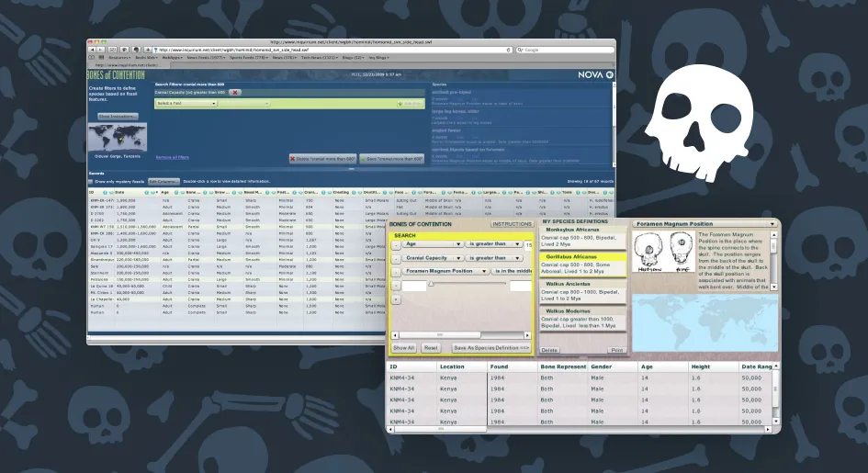Screen dimensions: 868x473
Task: Click the skull sketches image
Action: click(664, 253)
